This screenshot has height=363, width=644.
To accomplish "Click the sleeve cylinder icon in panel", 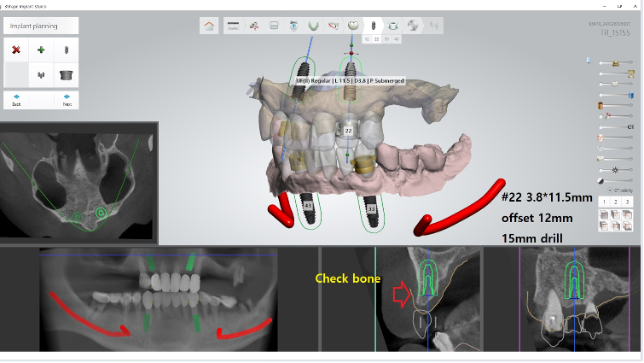I will tap(66, 75).
